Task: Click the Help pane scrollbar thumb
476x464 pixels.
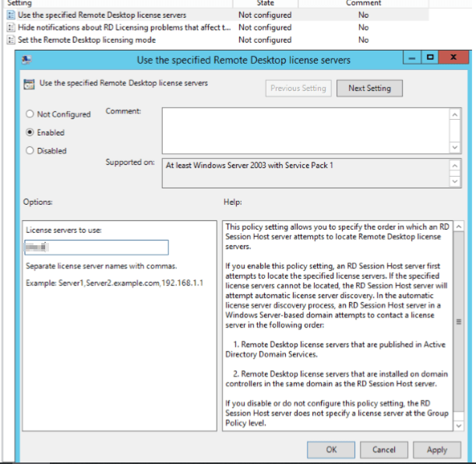Action: pos(459,322)
